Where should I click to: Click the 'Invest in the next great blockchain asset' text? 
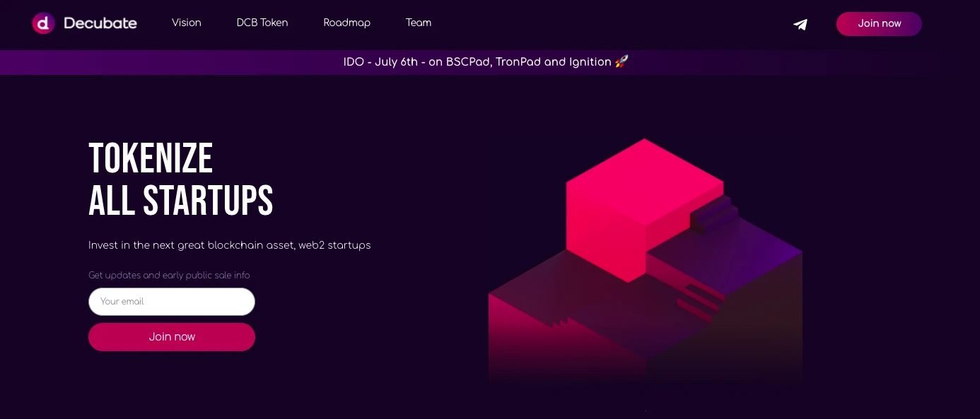[230, 245]
